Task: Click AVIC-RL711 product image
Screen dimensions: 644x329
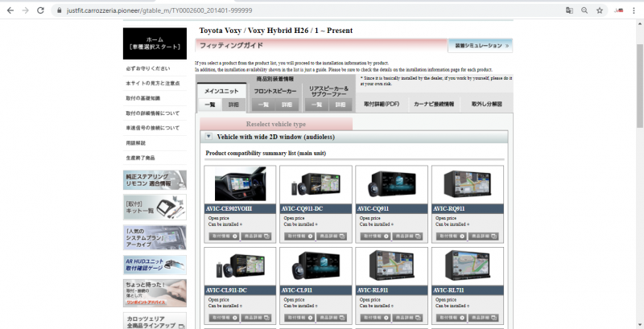Action: [468, 265]
